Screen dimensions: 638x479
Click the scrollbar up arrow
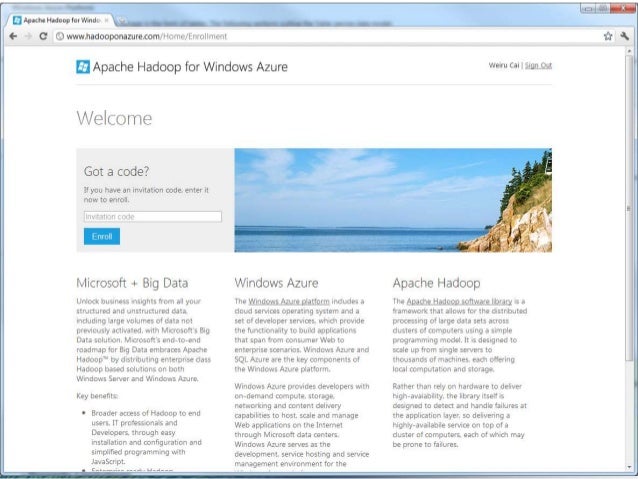(x=629, y=50)
